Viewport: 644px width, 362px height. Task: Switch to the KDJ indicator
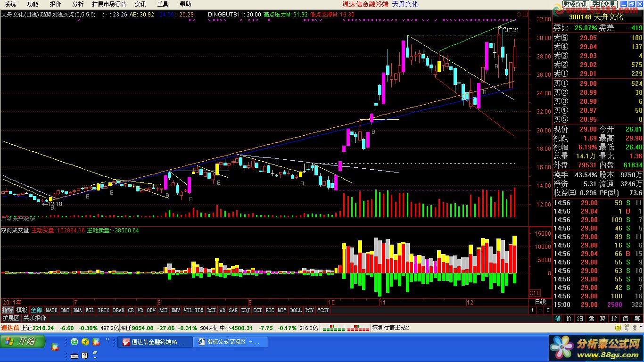(x=245, y=310)
